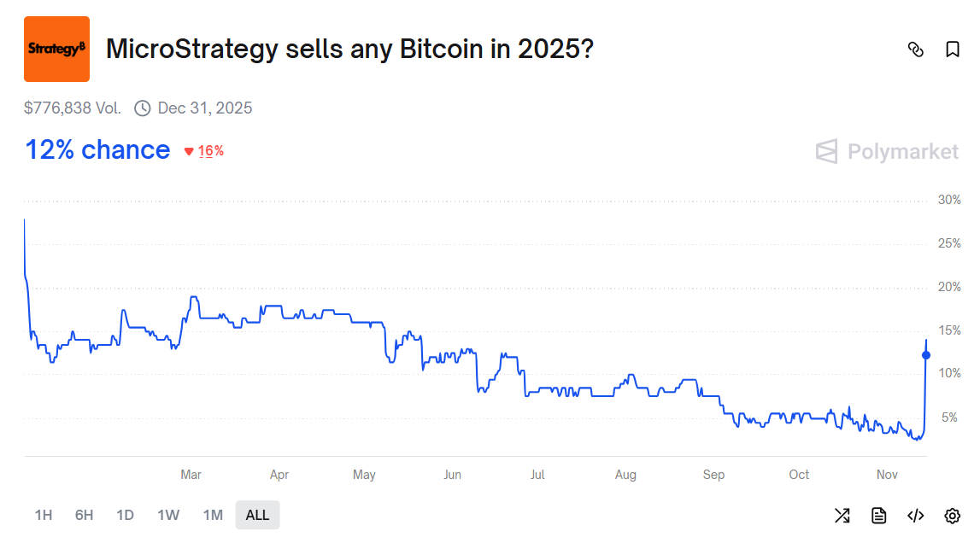Switch on the 1M timeframe
Image resolution: width=980 pixels, height=543 pixels.
click(213, 515)
